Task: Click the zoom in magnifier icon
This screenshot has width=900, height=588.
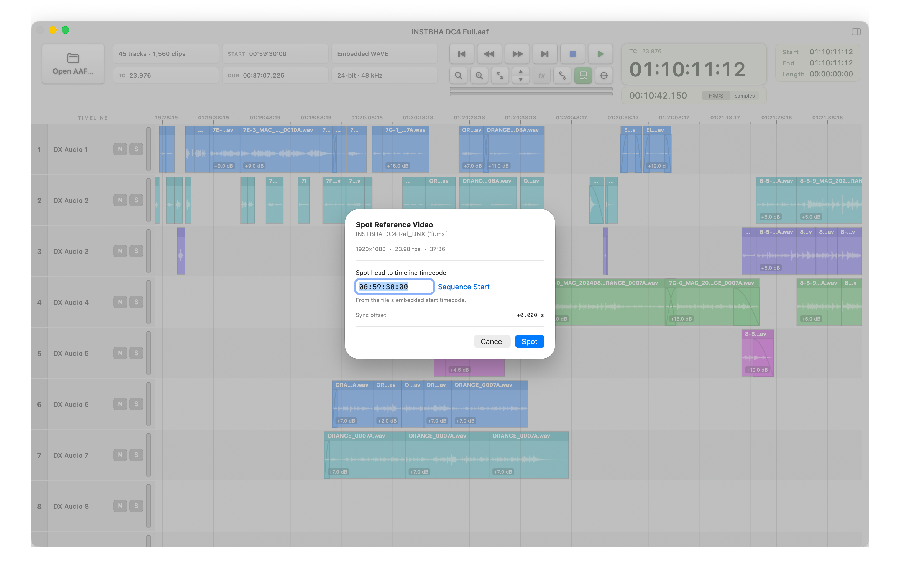Action: (x=479, y=75)
